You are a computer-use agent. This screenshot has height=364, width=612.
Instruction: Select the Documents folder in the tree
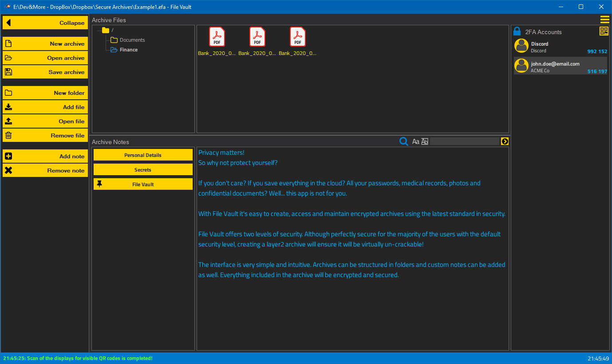(128, 40)
